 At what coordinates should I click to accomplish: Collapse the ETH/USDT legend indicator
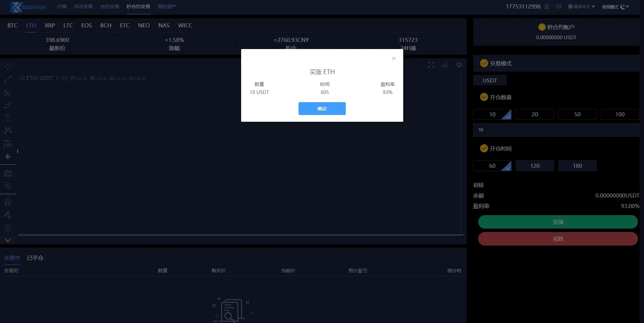pyautogui.click(x=22, y=78)
